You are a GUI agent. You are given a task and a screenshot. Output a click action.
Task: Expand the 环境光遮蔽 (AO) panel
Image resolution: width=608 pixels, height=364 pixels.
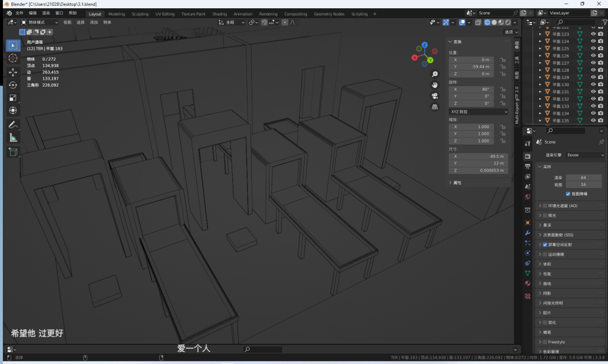point(561,206)
